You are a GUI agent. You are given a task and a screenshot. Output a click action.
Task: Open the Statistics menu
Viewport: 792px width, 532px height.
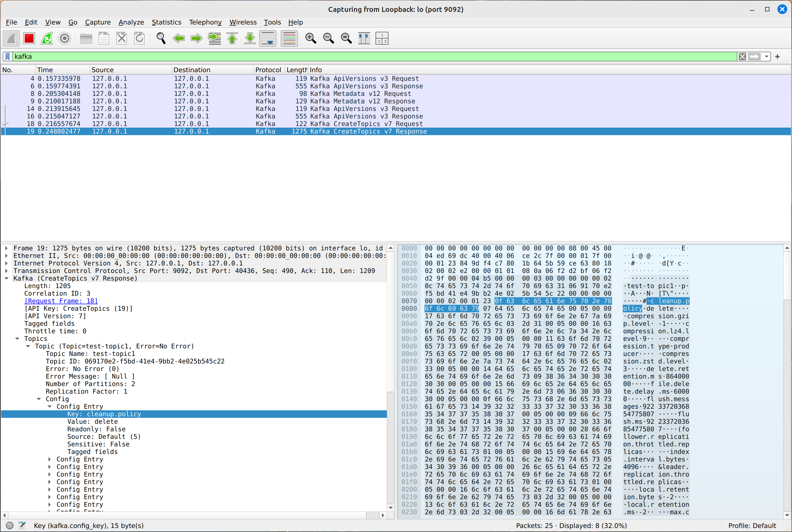[x=166, y=22]
